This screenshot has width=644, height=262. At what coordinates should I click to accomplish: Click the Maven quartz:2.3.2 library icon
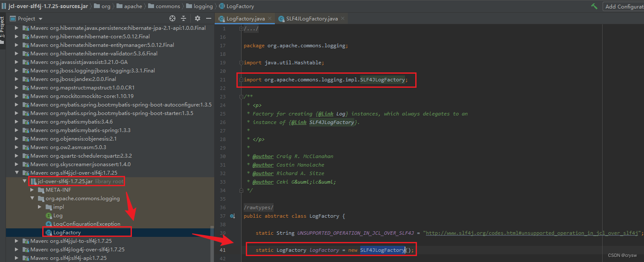(x=25, y=155)
